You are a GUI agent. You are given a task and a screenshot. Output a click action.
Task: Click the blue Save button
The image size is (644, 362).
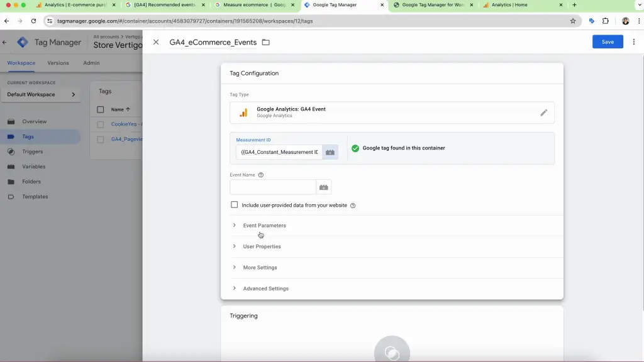coord(608,42)
